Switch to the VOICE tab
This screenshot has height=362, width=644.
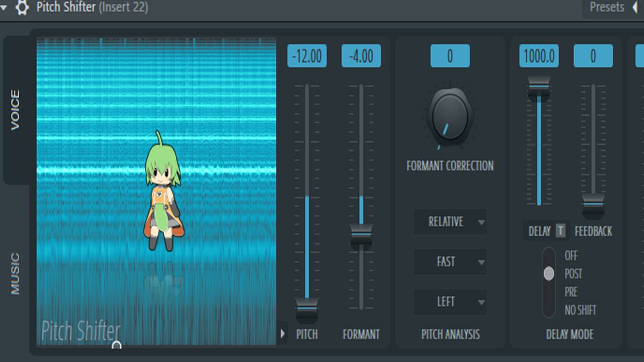pos(16,110)
